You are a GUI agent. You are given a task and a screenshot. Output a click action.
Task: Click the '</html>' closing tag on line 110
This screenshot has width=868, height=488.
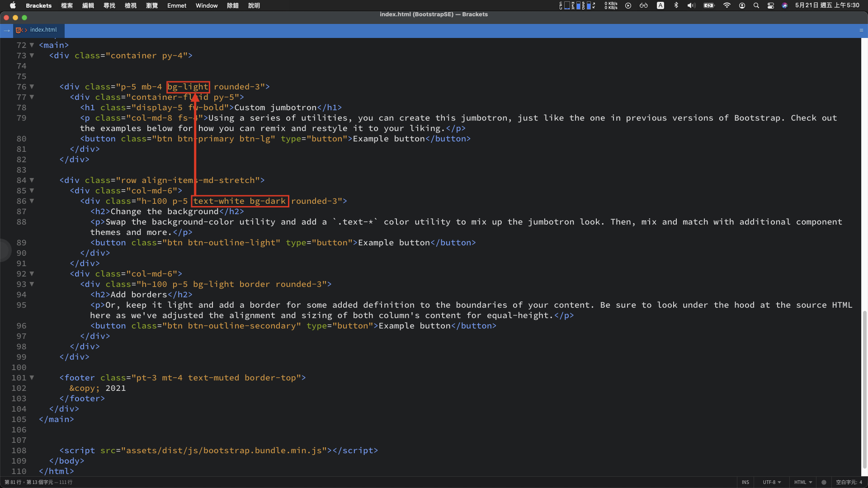click(57, 471)
